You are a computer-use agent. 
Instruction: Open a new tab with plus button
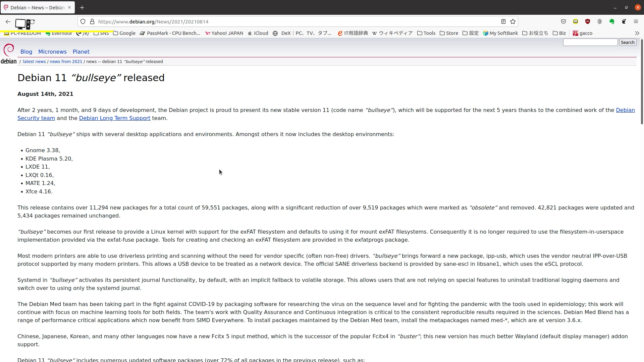pyautogui.click(x=82, y=7)
